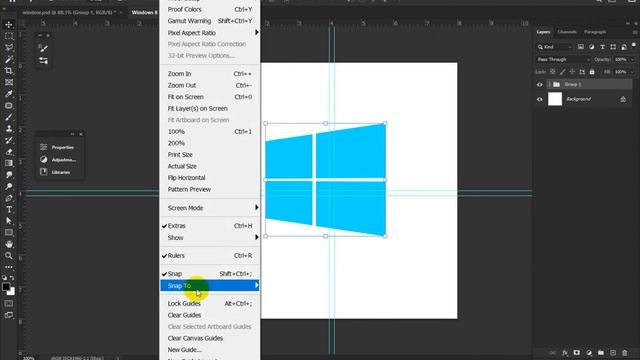Select the Magic Wand tool
This screenshot has height=360, width=640.
[9, 59]
